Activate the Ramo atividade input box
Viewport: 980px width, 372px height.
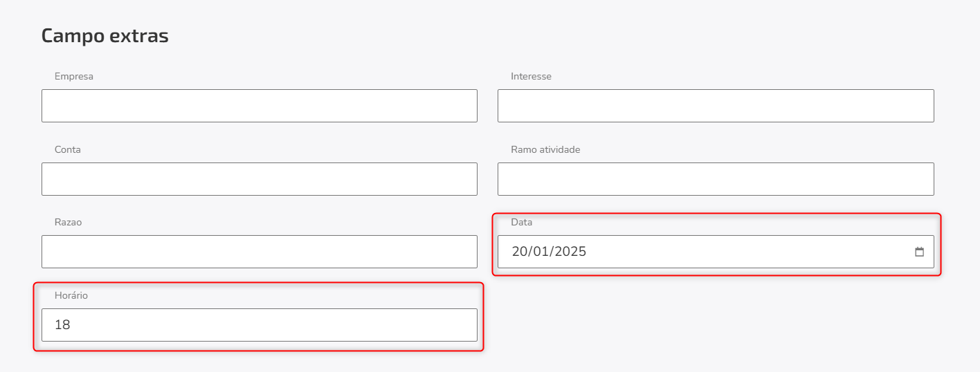coord(716,179)
